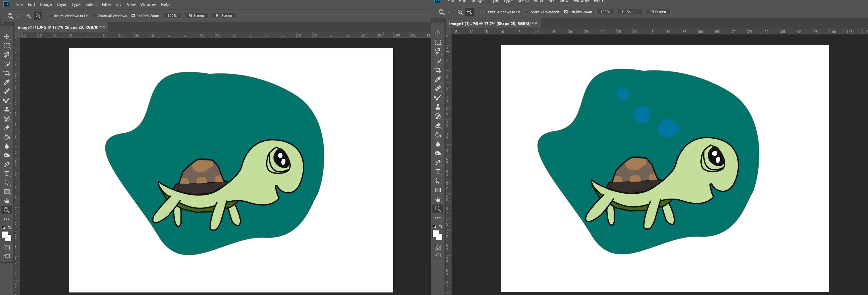The image size is (868, 295).
Task: Uncheck Scrubby Zoom in the left window
Action: tap(133, 16)
